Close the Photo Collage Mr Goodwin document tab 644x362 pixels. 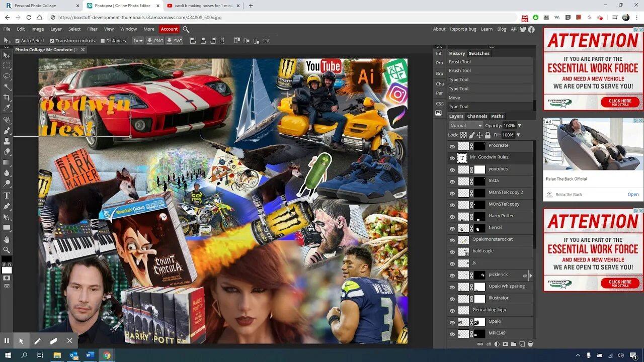click(x=83, y=50)
